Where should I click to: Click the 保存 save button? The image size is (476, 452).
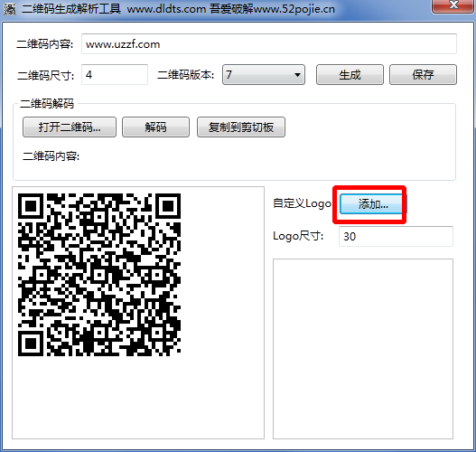[x=423, y=74]
